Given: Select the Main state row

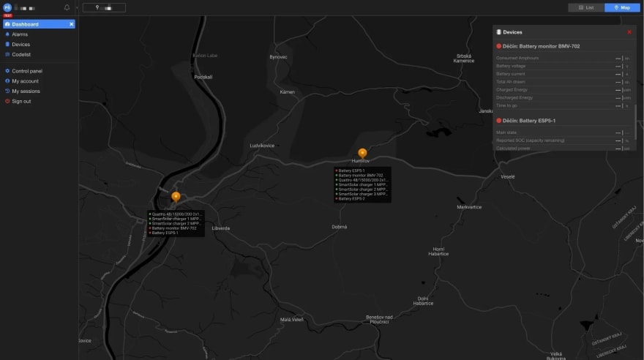Looking at the screenshot, I should click(563, 132).
